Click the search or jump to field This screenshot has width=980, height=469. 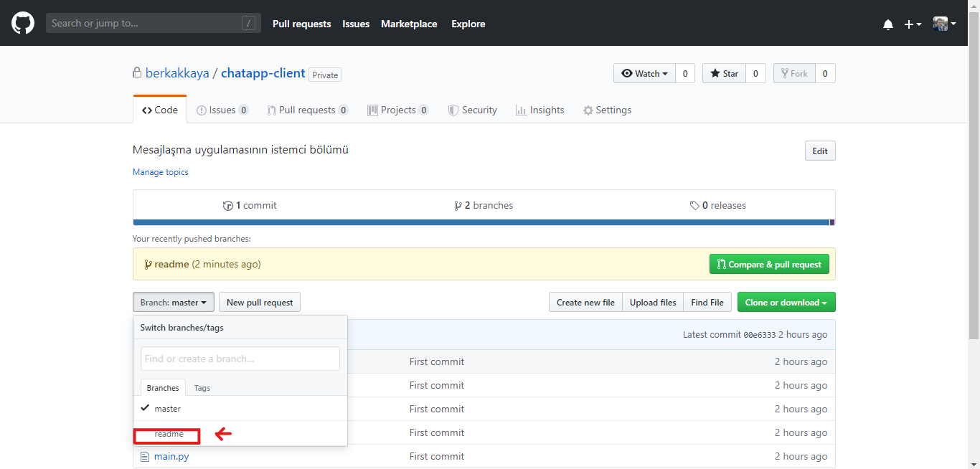tap(154, 23)
